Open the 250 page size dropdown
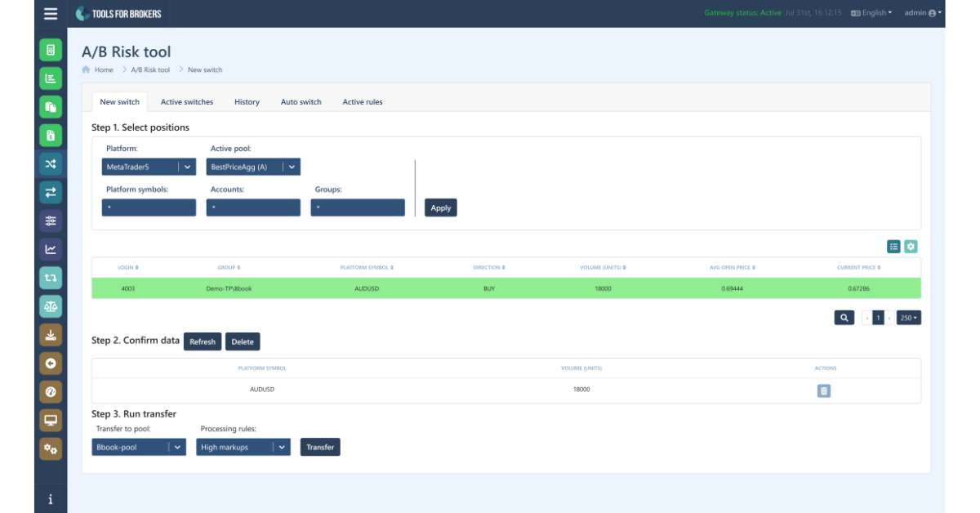Screen dimensions: 980x513 pyautogui.click(x=908, y=318)
